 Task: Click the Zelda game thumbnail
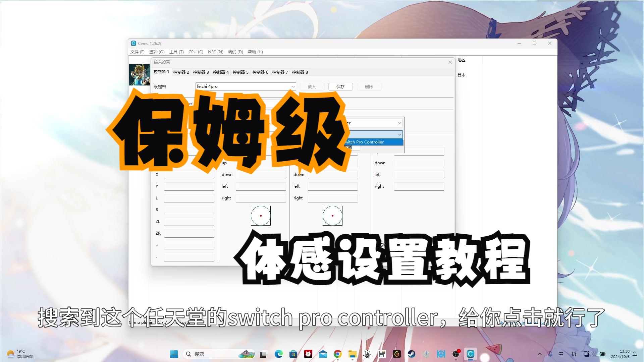tap(139, 74)
